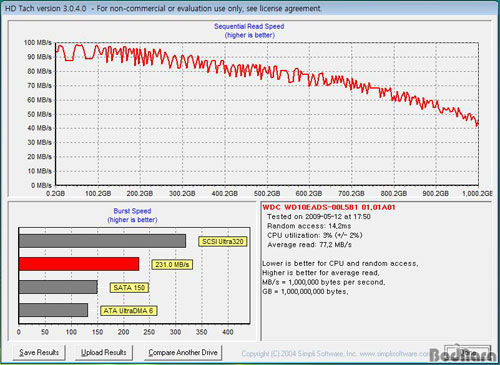Click the Sequential Read Speed title

pyautogui.click(x=249, y=26)
